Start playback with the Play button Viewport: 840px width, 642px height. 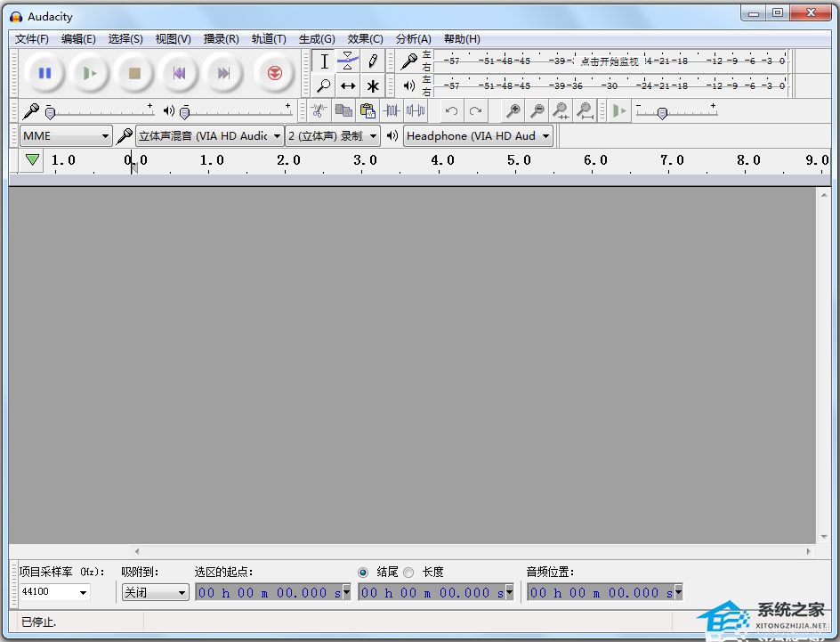(90, 73)
